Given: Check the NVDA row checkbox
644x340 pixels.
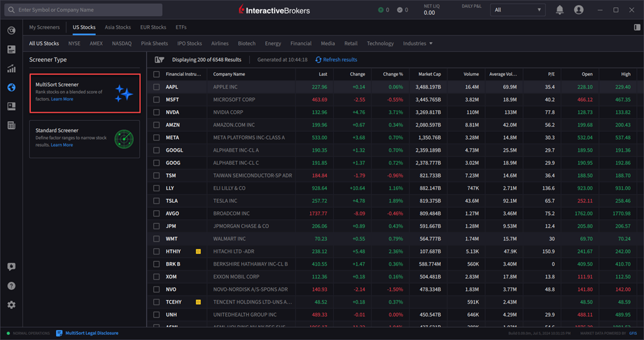Looking at the screenshot, I should pyautogui.click(x=156, y=112).
